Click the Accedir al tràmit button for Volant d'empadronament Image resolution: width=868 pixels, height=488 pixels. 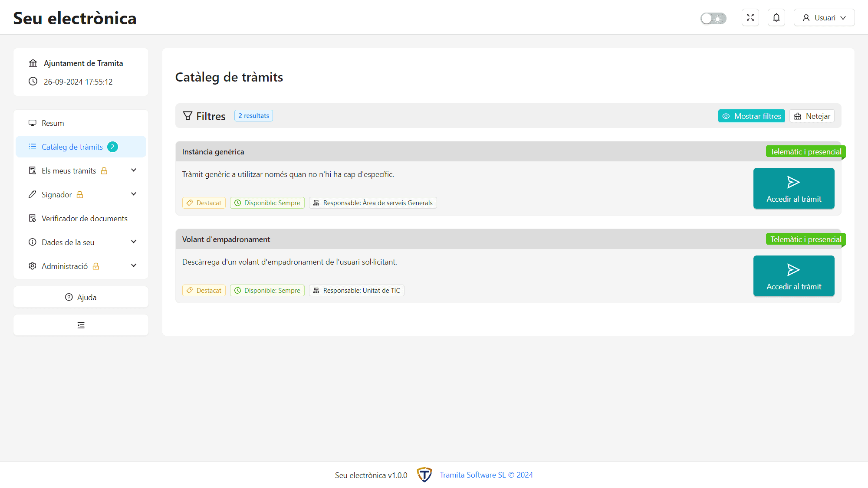tap(793, 276)
